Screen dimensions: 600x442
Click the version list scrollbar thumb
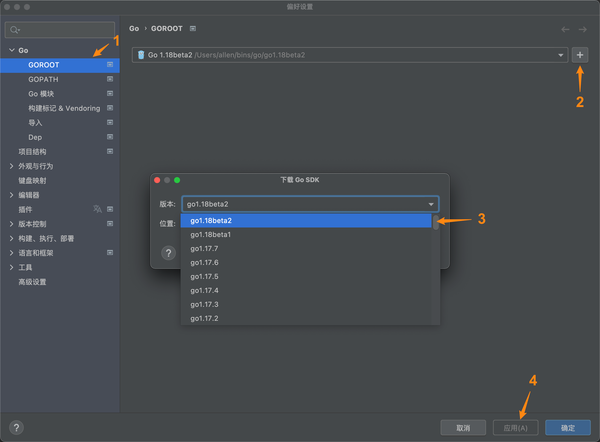click(436, 222)
